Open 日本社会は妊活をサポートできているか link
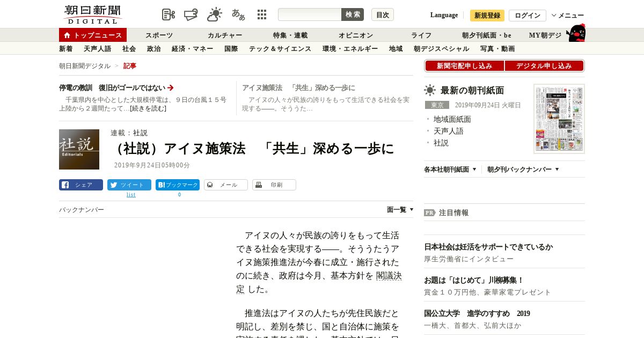Screen dimensions: 644x338 [x=488, y=247]
